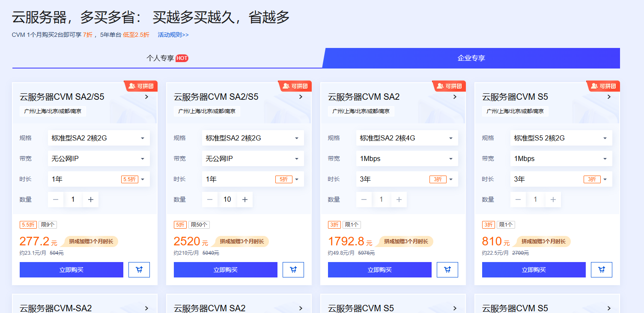Increase quantity on the 277.2元 card
The height and width of the screenshot is (313, 644).
click(x=91, y=200)
